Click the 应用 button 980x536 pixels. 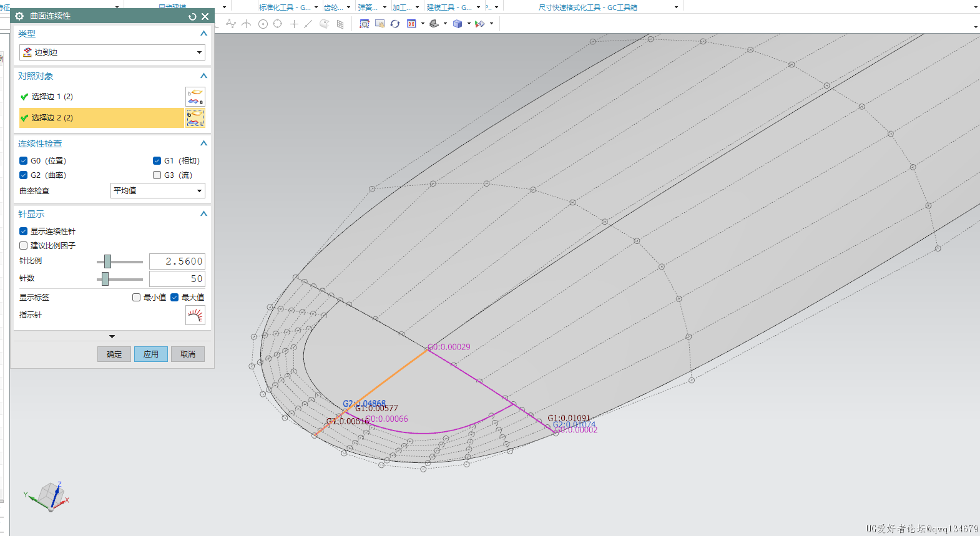[151, 354]
